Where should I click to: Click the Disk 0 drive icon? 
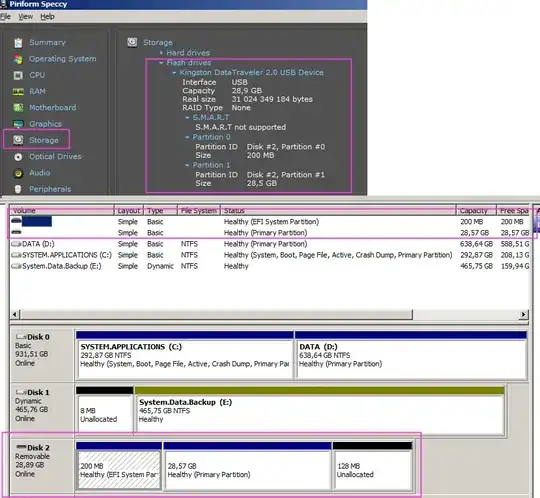tap(21, 336)
